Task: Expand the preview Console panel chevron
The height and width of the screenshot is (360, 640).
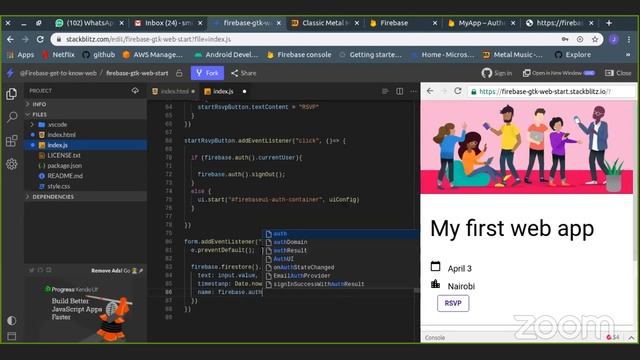Action: pyautogui.click(x=631, y=338)
